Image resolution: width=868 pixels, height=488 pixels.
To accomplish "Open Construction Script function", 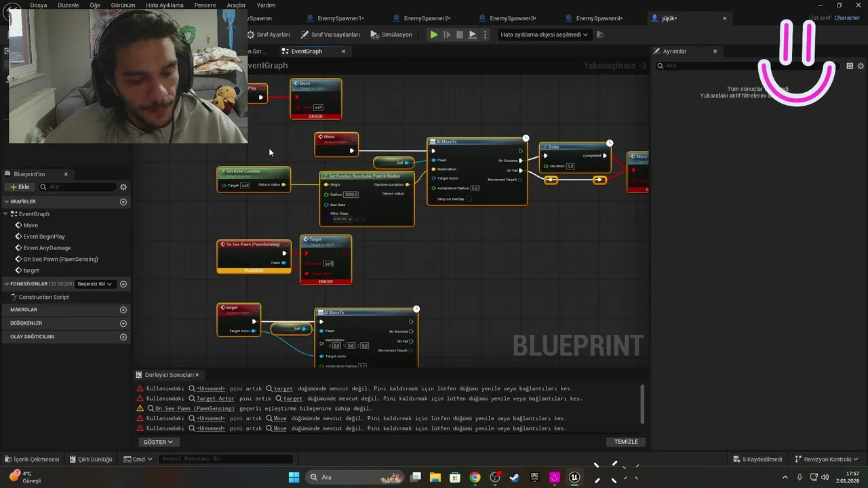I will [x=43, y=297].
